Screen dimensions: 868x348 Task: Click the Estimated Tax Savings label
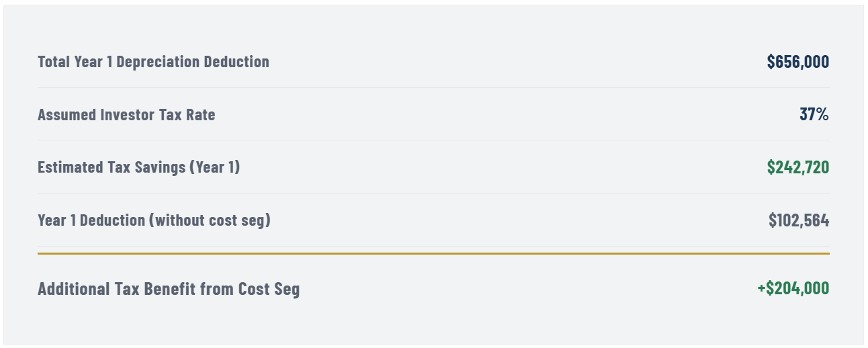[138, 167]
